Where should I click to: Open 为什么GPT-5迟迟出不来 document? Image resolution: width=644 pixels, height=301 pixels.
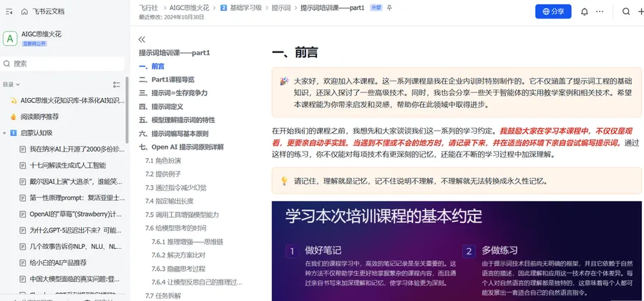pos(76,230)
